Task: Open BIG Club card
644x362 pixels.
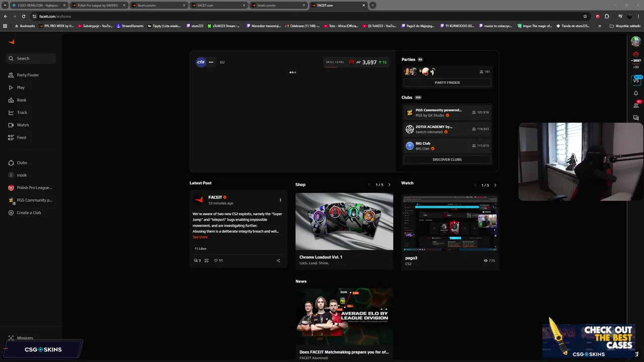Action: pos(447,146)
